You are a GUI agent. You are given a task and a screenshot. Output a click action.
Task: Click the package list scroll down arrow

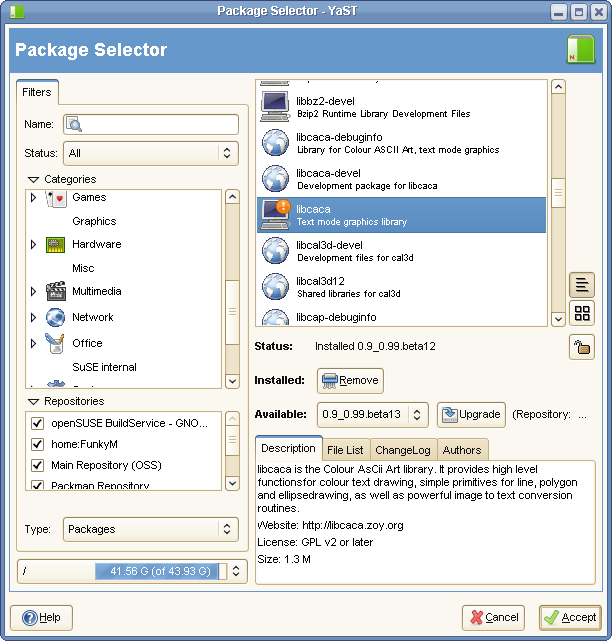pyautogui.click(x=558, y=319)
